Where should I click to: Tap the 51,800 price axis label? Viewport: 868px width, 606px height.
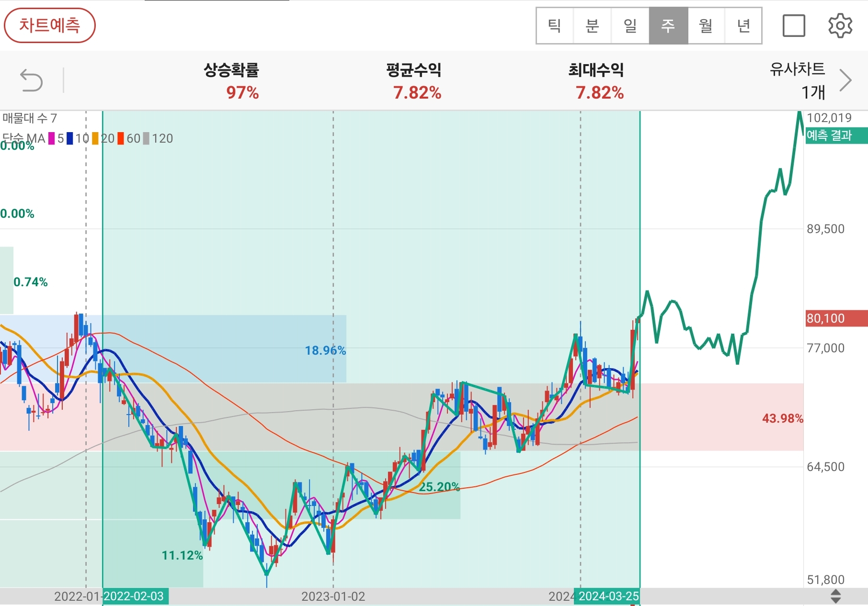click(x=826, y=580)
